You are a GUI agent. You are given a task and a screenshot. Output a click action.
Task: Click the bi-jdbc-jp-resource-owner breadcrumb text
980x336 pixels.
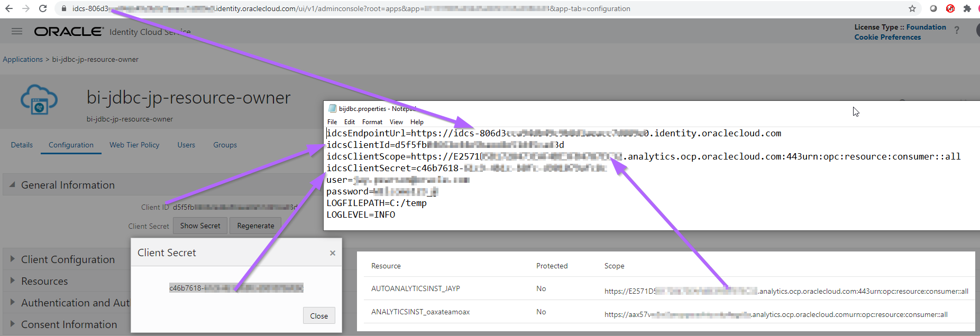point(95,59)
